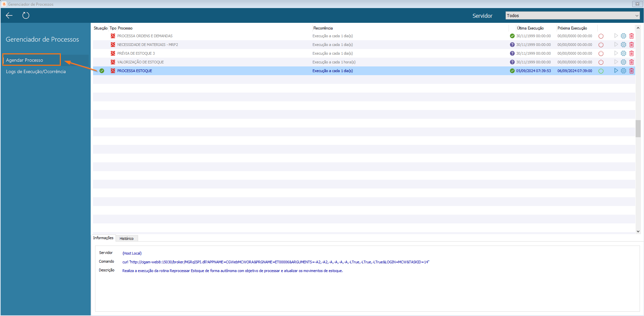This screenshot has height=316, width=644.
Task: Go back using the left arrow icon
Action: [9, 15]
